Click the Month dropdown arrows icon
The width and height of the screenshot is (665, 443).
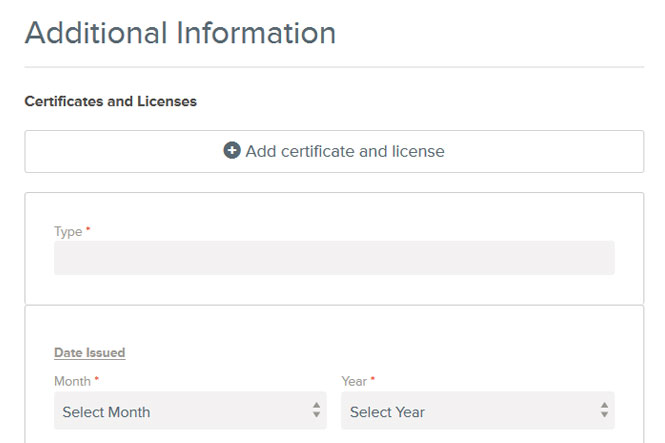click(x=316, y=410)
